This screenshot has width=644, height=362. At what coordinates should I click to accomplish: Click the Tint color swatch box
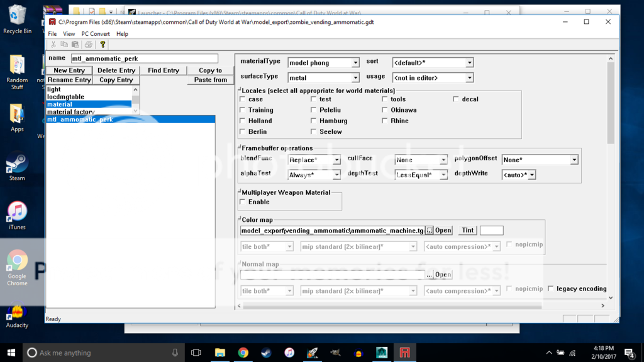tap(492, 230)
